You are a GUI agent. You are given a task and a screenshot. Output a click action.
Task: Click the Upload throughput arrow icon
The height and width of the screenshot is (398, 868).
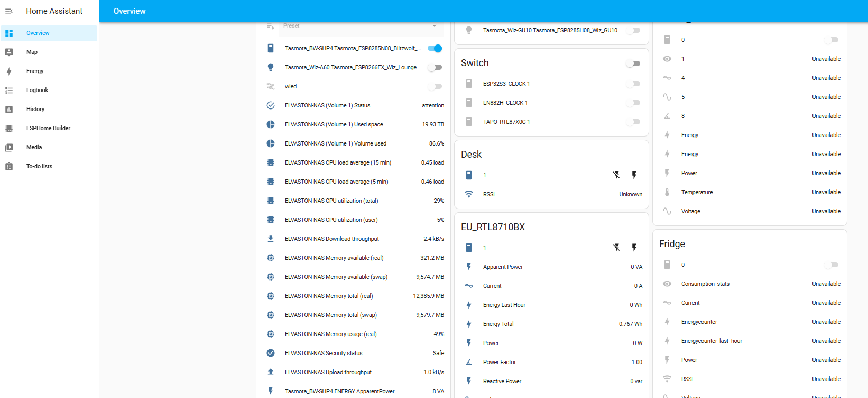point(271,372)
